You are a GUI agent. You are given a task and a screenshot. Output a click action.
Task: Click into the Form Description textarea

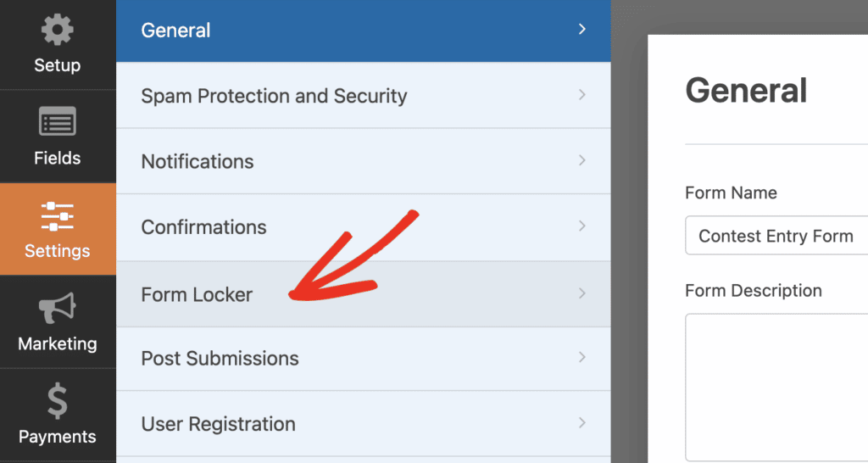pyautogui.click(x=776, y=386)
